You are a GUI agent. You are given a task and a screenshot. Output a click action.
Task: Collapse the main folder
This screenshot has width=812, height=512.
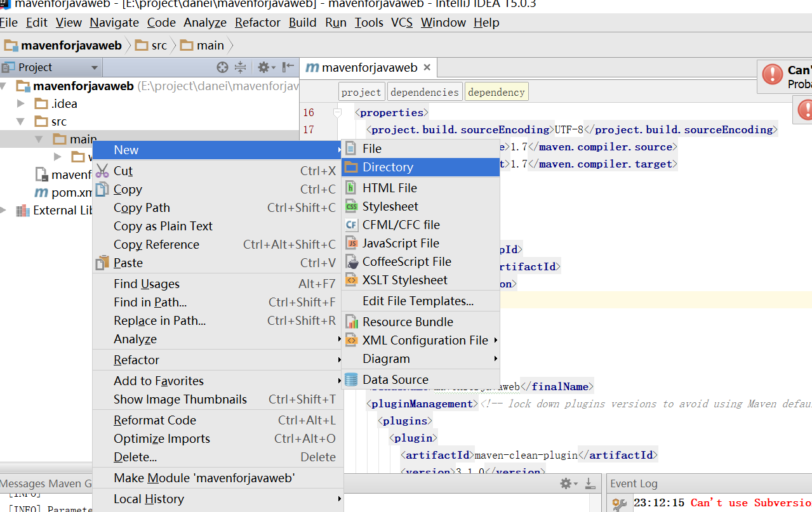click(39, 139)
